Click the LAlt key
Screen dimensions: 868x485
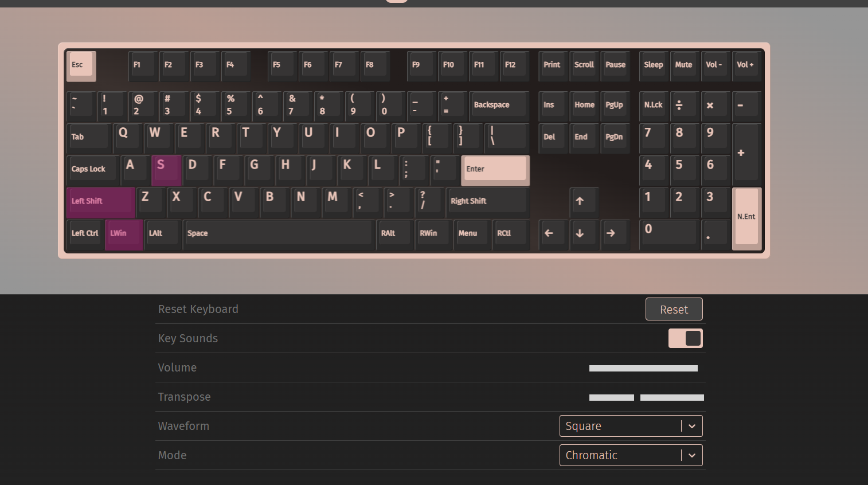pyautogui.click(x=163, y=234)
